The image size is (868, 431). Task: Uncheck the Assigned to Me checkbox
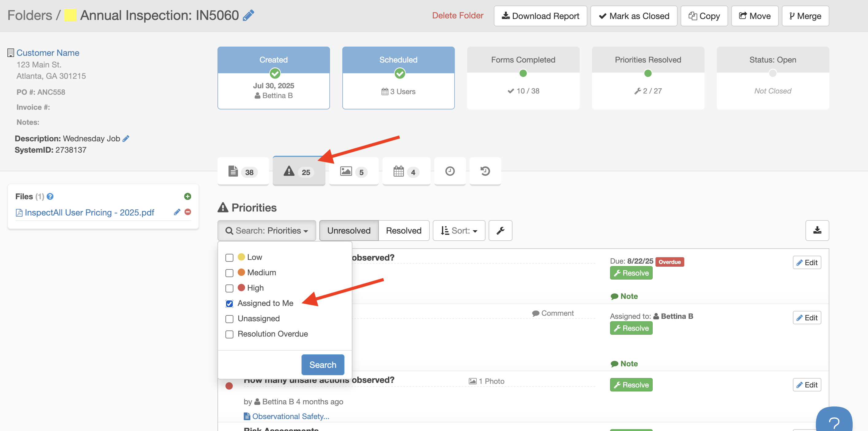click(229, 304)
